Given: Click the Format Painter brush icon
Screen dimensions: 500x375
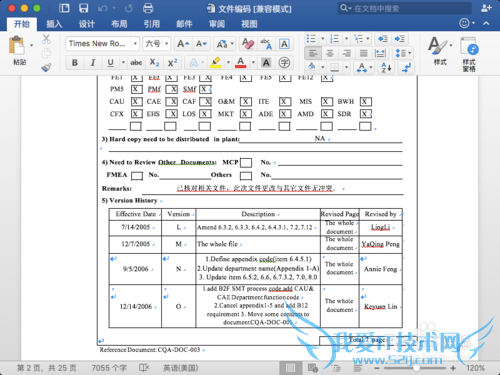Looking at the screenshot, I should pos(46,67).
